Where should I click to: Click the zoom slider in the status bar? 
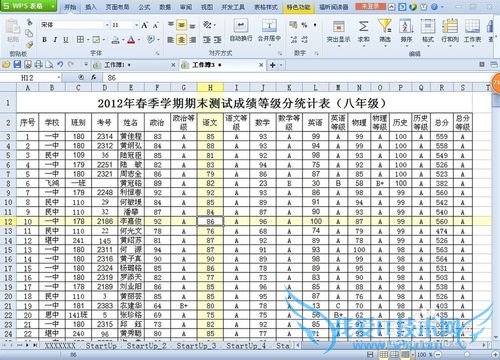coord(467,354)
